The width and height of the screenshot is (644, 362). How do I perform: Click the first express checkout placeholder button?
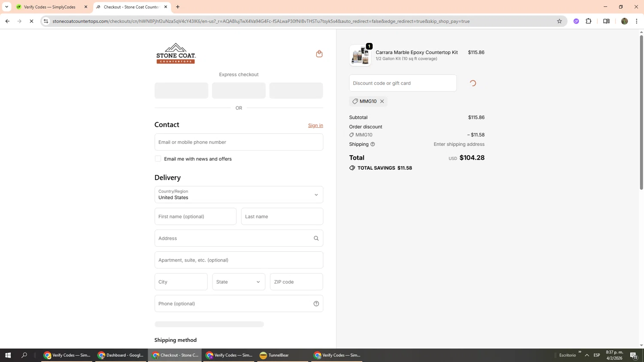click(x=181, y=90)
